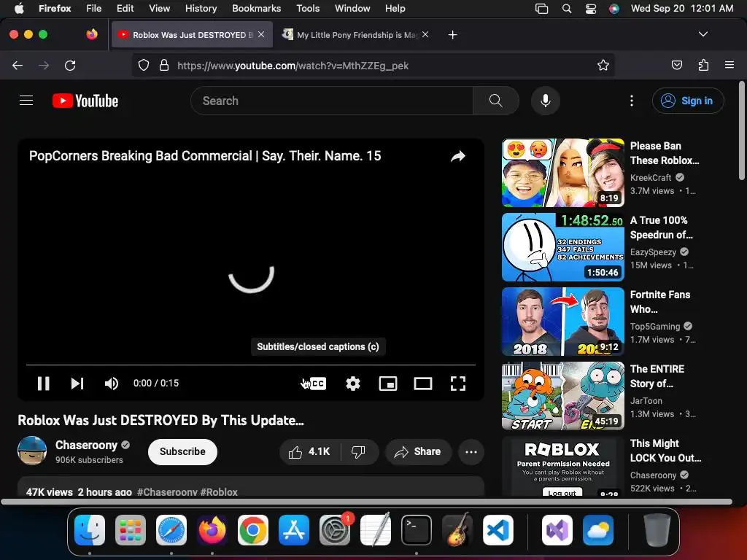
Task: Launch Visual Studio Code from the dock
Action: 498,530
